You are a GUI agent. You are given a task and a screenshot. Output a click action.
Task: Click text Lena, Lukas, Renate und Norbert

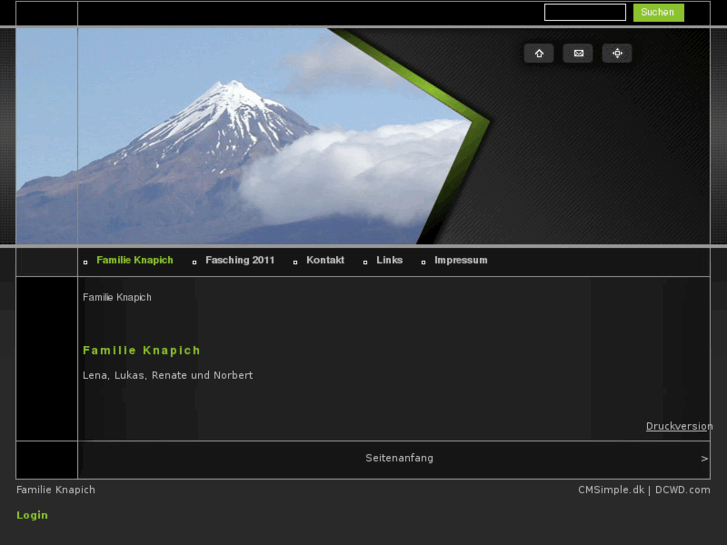point(168,375)
